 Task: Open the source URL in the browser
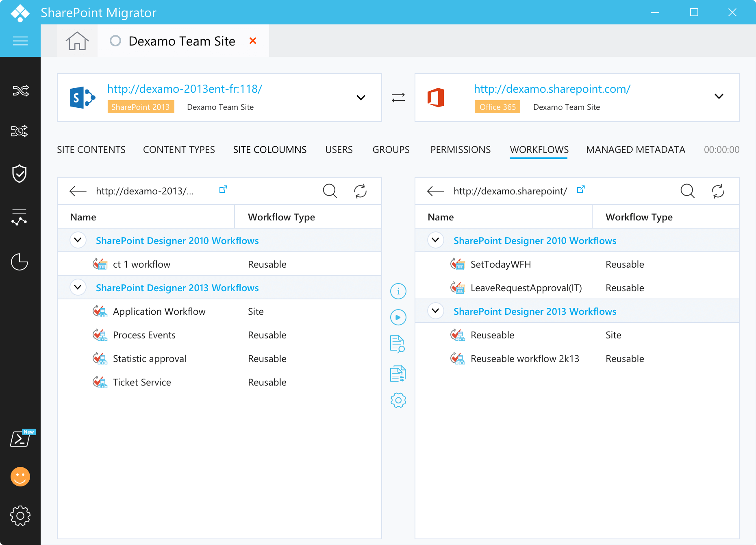(x=223, y=190)
